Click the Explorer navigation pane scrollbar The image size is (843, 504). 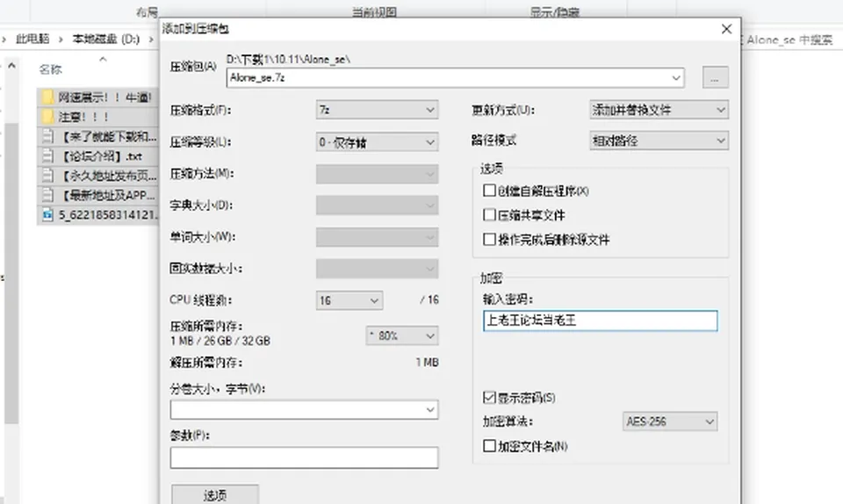(11, 273)
